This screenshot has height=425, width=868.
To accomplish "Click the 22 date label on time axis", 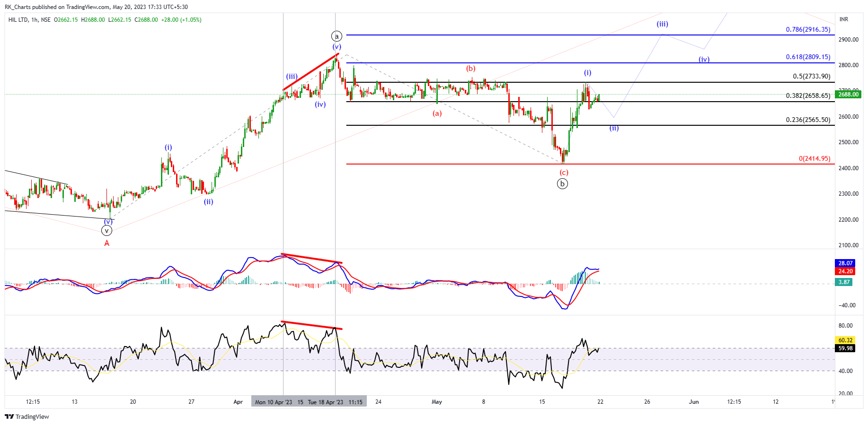I will pyautogui.click(x=600, y=402).
